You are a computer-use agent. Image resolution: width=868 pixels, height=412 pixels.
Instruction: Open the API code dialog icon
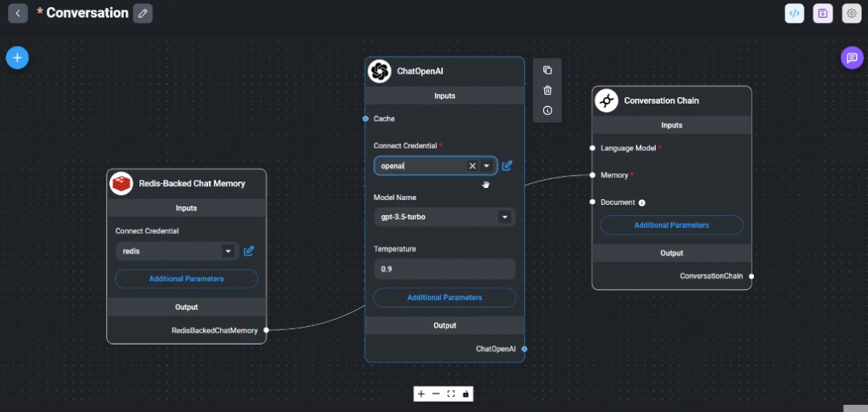click(794, 14)
